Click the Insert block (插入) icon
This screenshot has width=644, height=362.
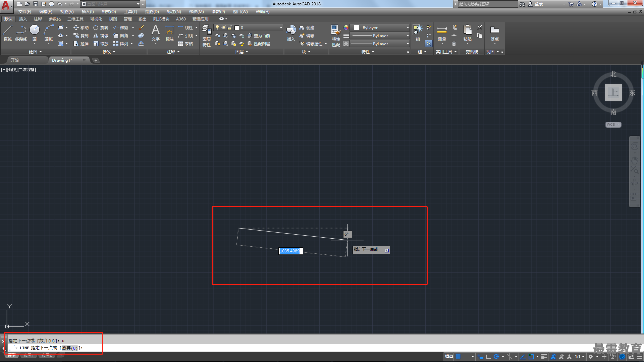[291, 33]
